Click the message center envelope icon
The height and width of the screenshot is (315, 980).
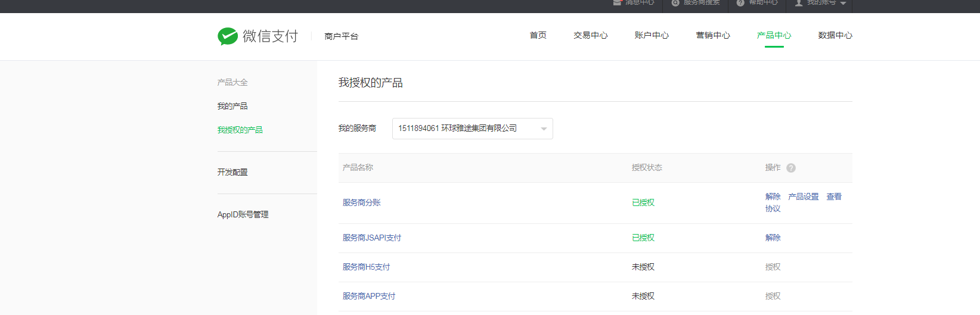(x=618, y=2)
